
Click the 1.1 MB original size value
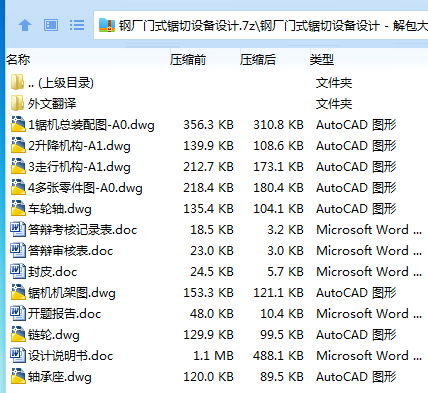pos(213,356)
